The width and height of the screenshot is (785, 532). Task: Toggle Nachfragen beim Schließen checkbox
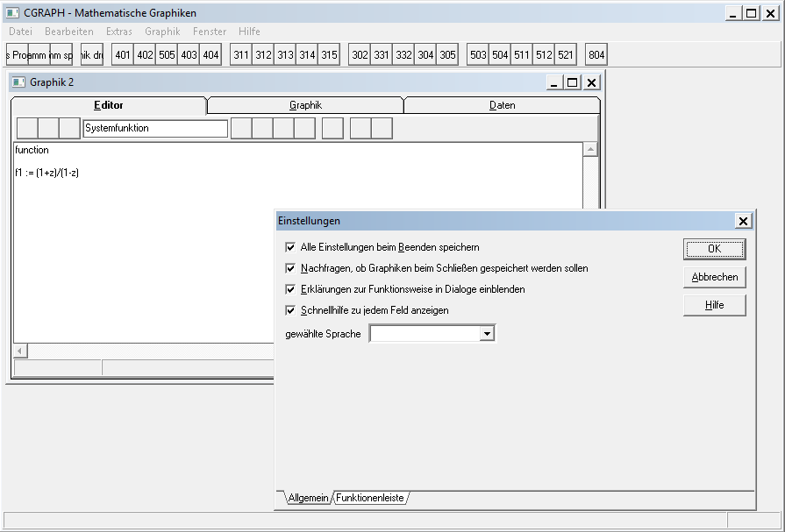tap(291, 268)
